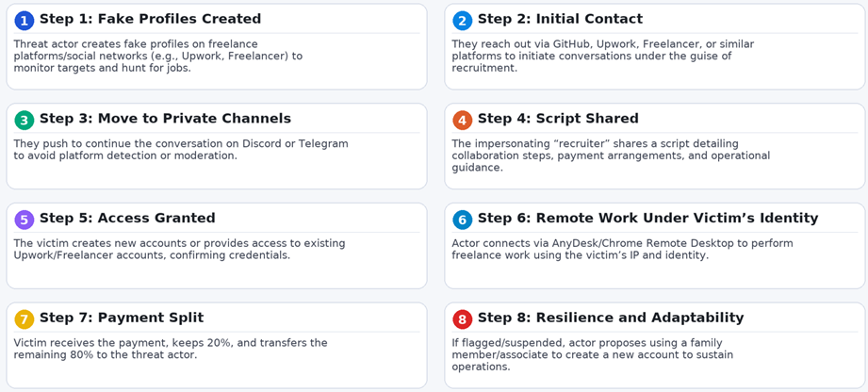Select the green number 3 badge

[x=25, y=120]
